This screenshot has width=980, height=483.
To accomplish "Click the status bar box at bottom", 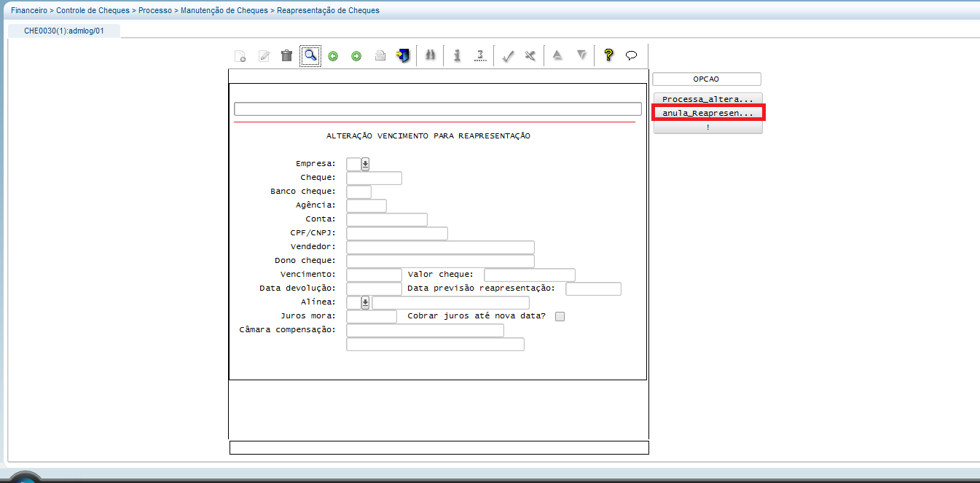I will click(x=439, y=447).
